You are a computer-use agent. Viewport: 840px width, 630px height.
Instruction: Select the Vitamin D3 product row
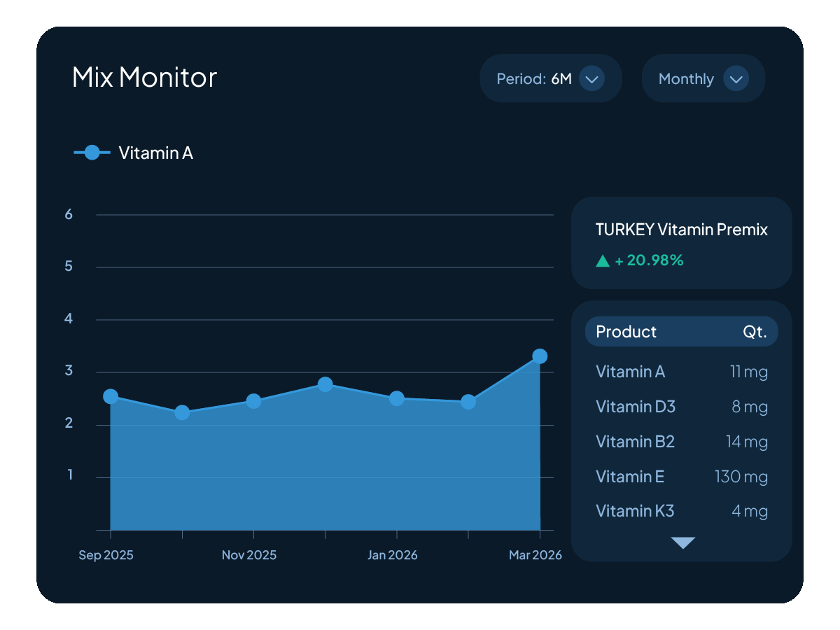pos(681,407)
